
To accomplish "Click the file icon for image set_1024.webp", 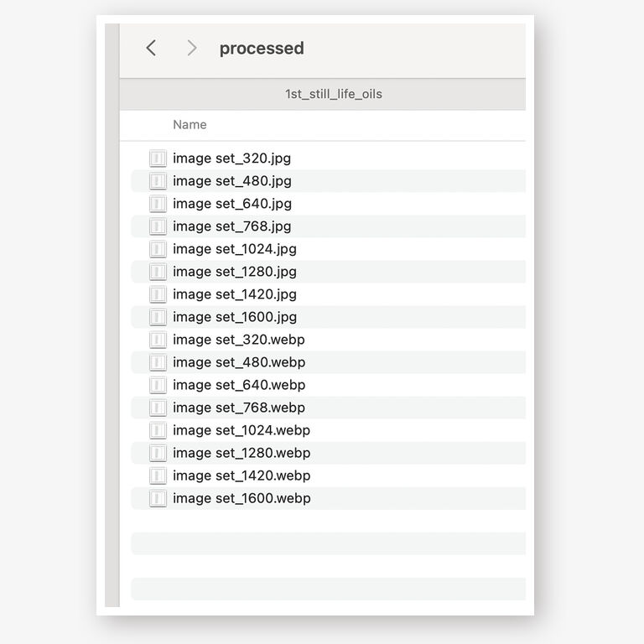I will coord(158,430).
